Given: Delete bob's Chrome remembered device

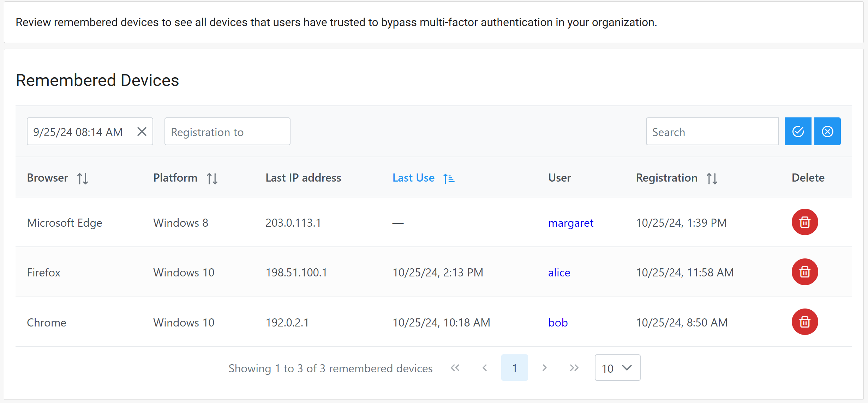Looking at the screenshot, I should click(804, 322).
